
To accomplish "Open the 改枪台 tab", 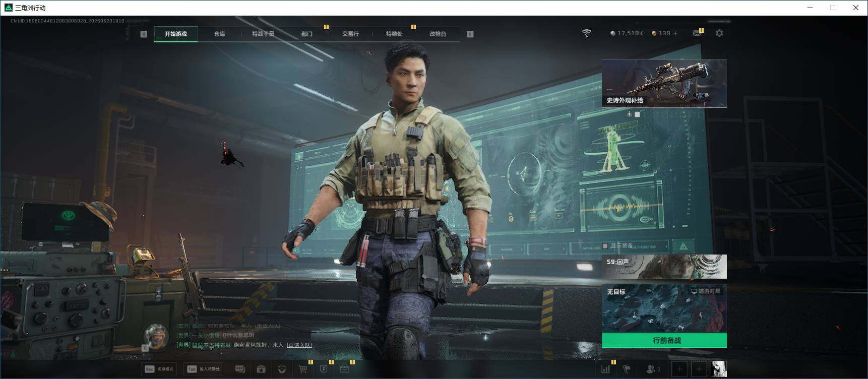I will [438, 34].
